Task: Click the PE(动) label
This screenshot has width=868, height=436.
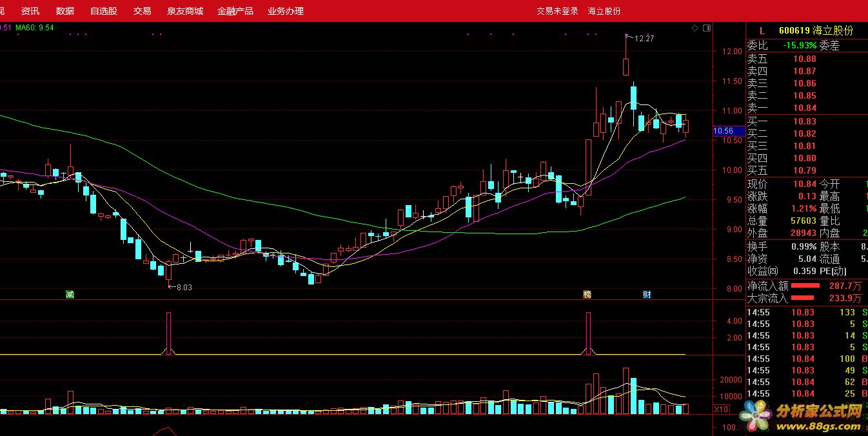Action: coord(834,271)
